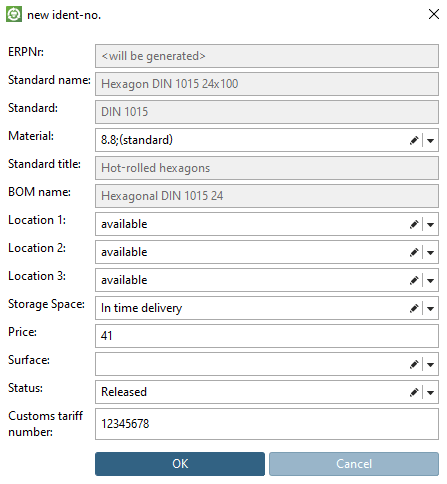Image resolution: width=447 pixels, height=484 pixels.
Task: Click the pencil edit icon for Location 1
Action: pyautogui.click(x=414, y=224)
